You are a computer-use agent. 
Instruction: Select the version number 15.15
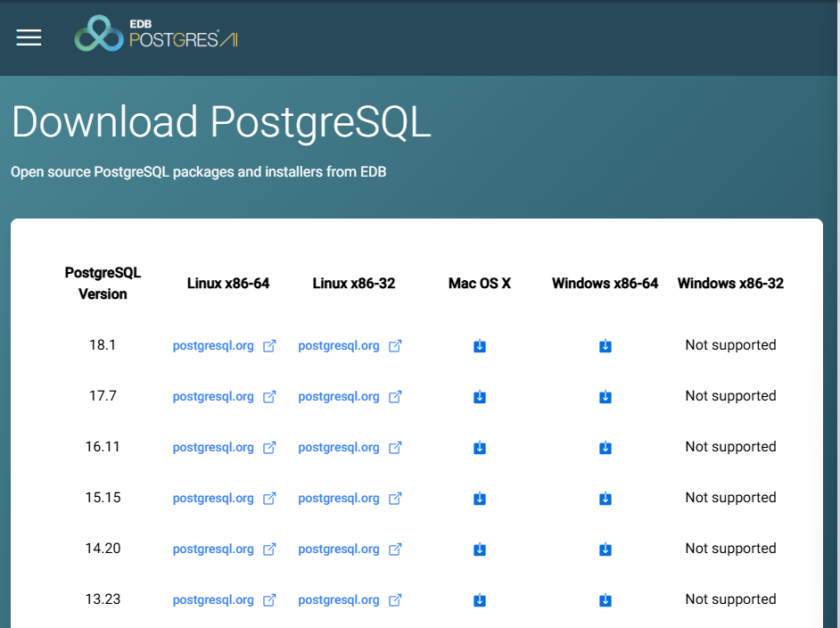pyautogui.click(x=103, y=497)
